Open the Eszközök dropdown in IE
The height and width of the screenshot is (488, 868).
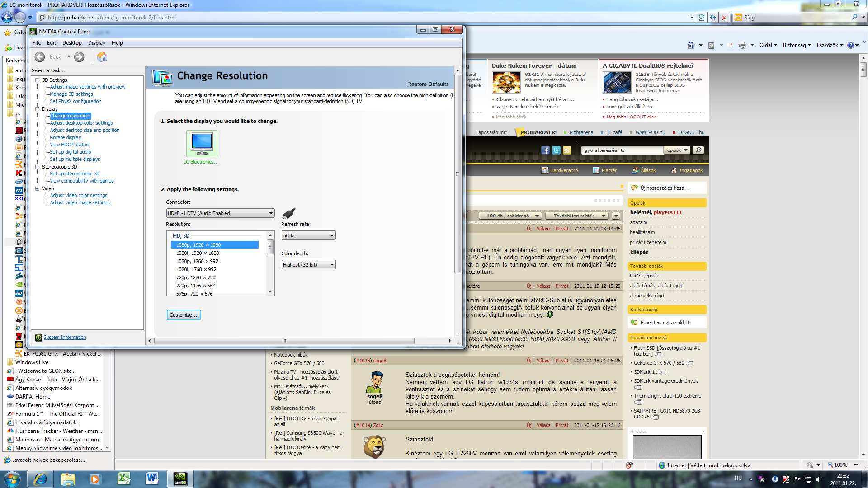tap(830, 45)
